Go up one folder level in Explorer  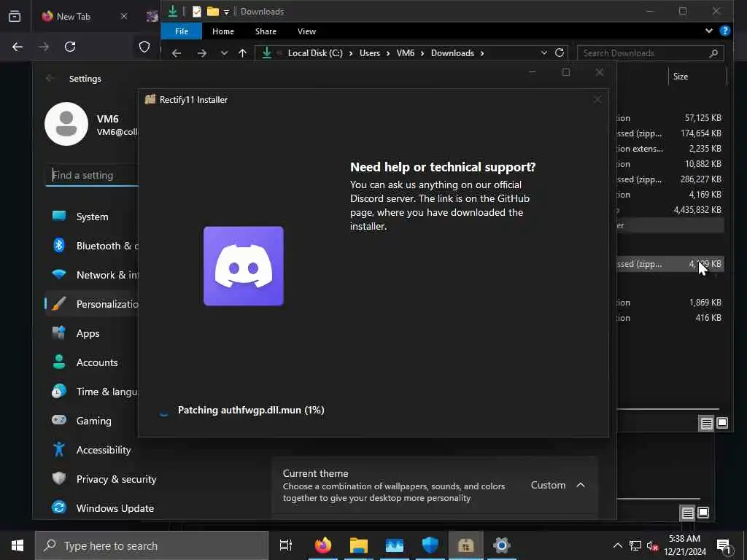pos(242,53)
